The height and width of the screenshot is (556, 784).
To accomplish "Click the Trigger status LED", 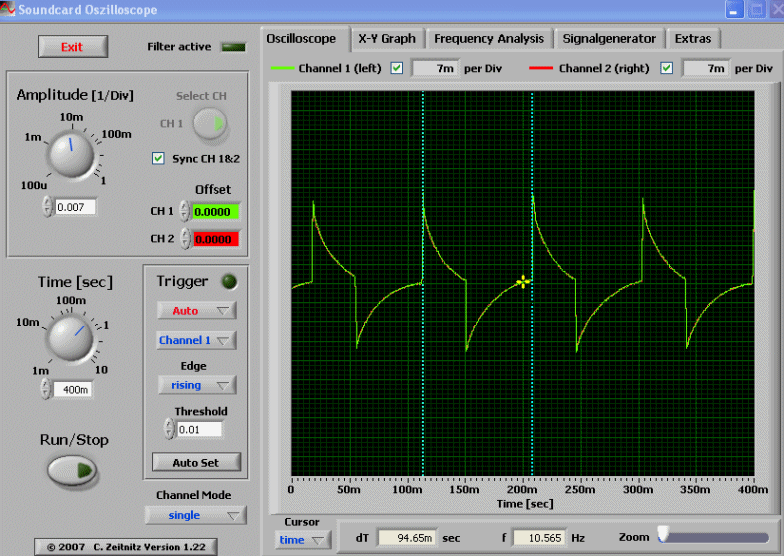I will pyautogui.click(x=230, y=282).
